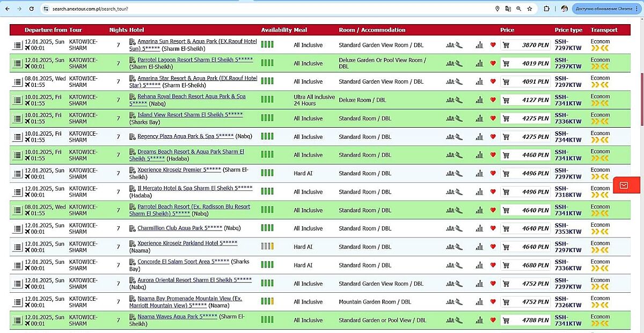Click the translate page icon in address bar
Screen dimensions: 644x333
point(508,9)
